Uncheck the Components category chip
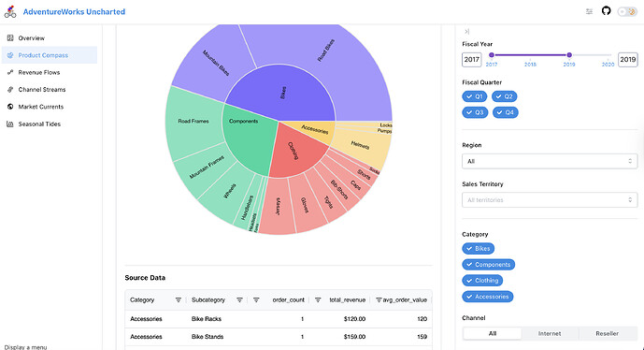This screenshot has height=350, width=644. (x=488, y=265)
